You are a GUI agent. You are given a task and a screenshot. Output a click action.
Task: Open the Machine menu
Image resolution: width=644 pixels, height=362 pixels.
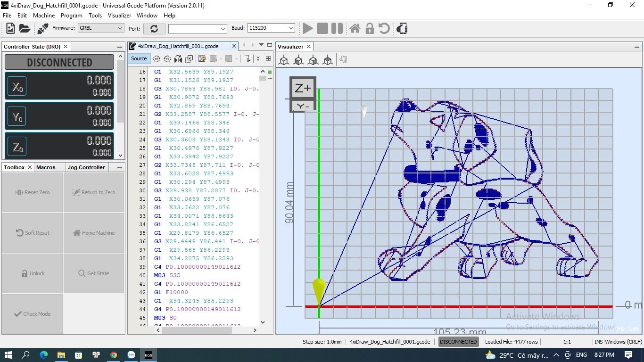[44, 16]
